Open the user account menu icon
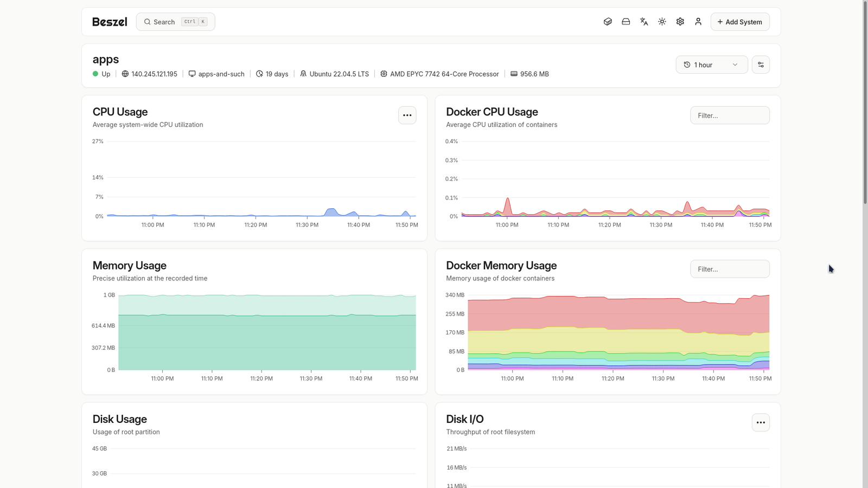The image size is (868, 488). (698, 22)
